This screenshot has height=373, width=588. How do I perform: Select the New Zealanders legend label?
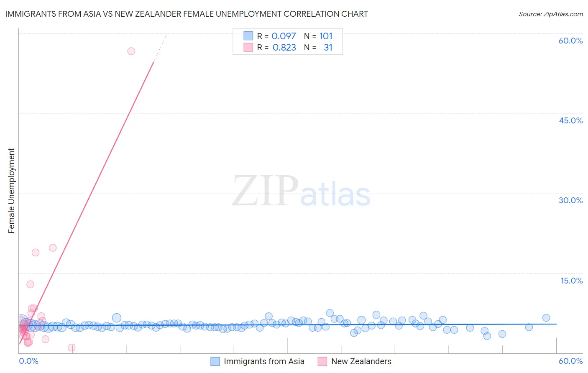[361, 361]
